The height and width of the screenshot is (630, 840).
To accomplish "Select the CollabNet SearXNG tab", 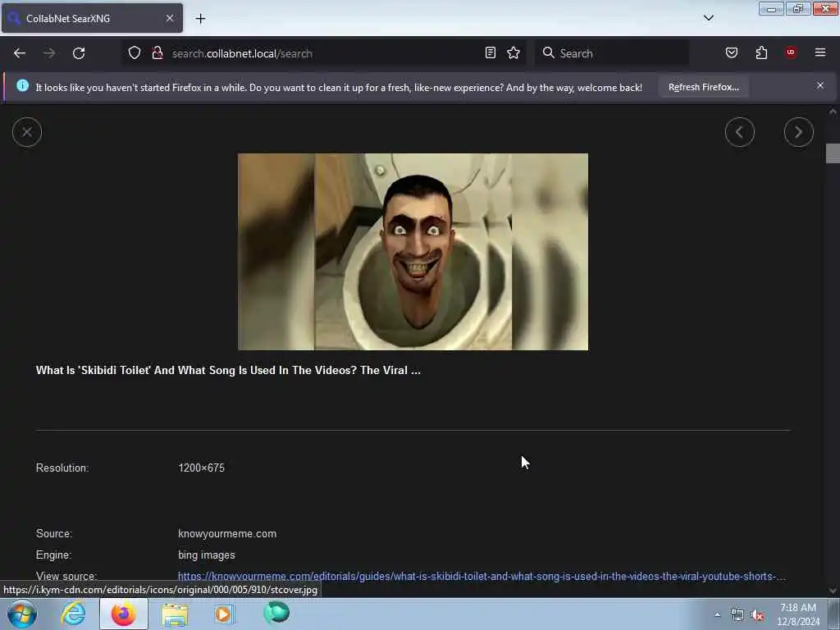I will (x=92, y=18).
